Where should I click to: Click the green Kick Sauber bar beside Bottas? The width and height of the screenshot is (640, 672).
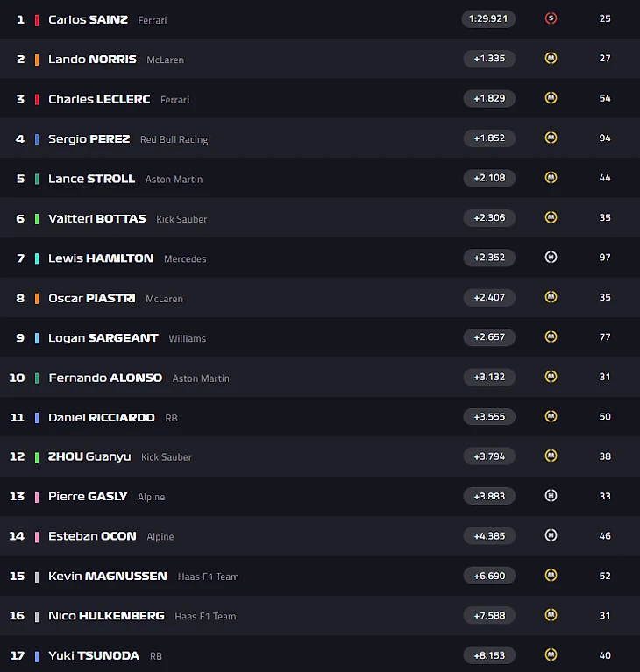[37, 219]
